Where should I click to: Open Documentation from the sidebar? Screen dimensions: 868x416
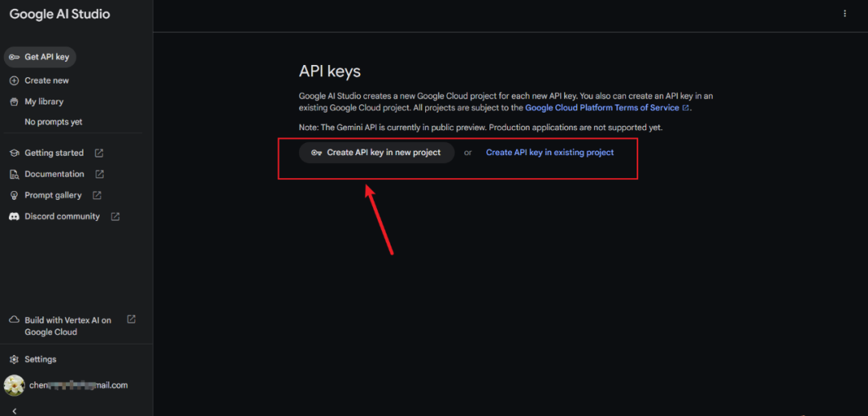pyautogui.click(x=56, y=173)
